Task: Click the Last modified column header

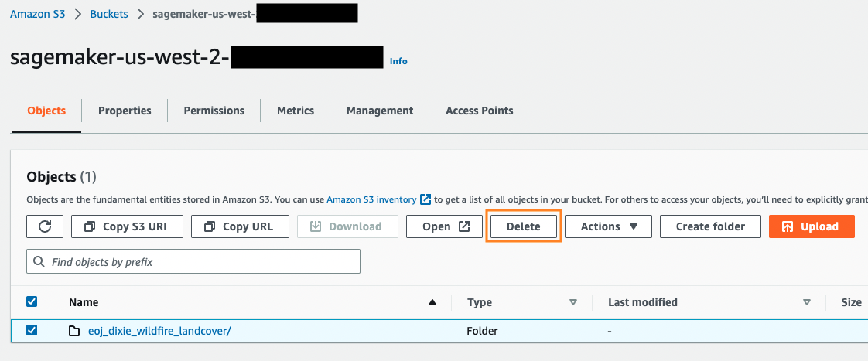Action: (643, 302)
